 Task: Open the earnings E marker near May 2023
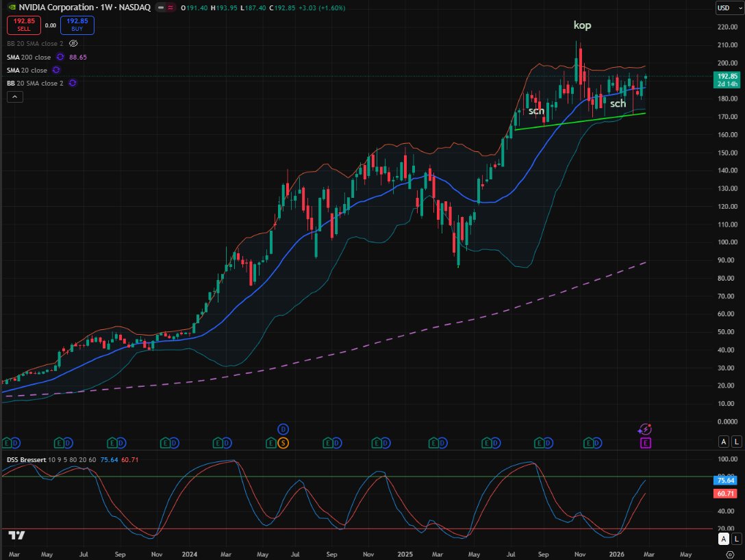pyautogui.click(x=59, y=443)
